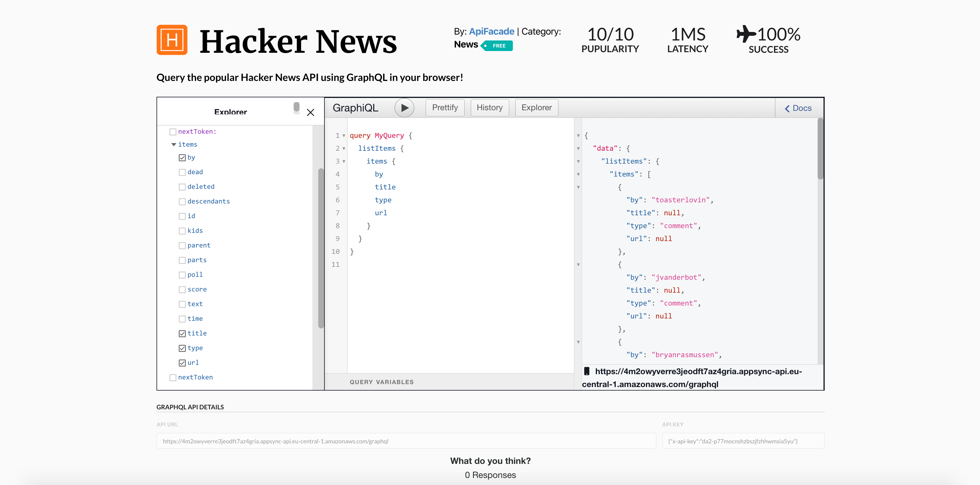Click the results pane vertical scrollbar

point(820,148)
